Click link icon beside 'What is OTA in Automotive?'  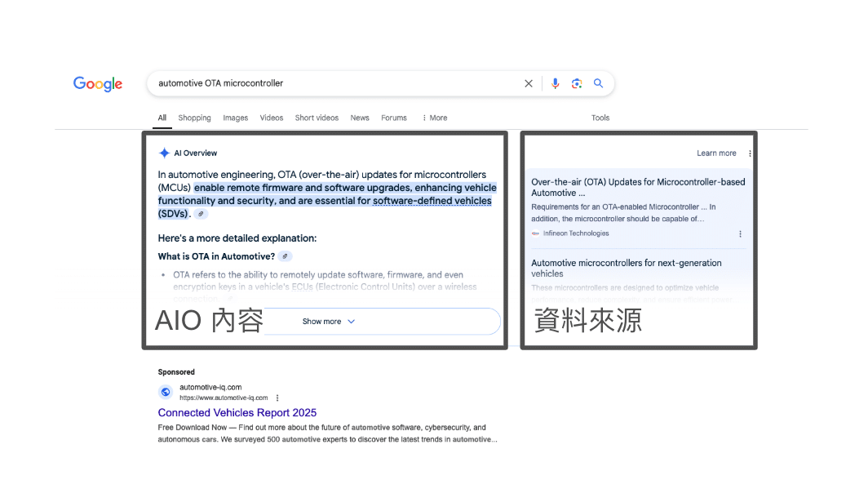coord(285,256)
